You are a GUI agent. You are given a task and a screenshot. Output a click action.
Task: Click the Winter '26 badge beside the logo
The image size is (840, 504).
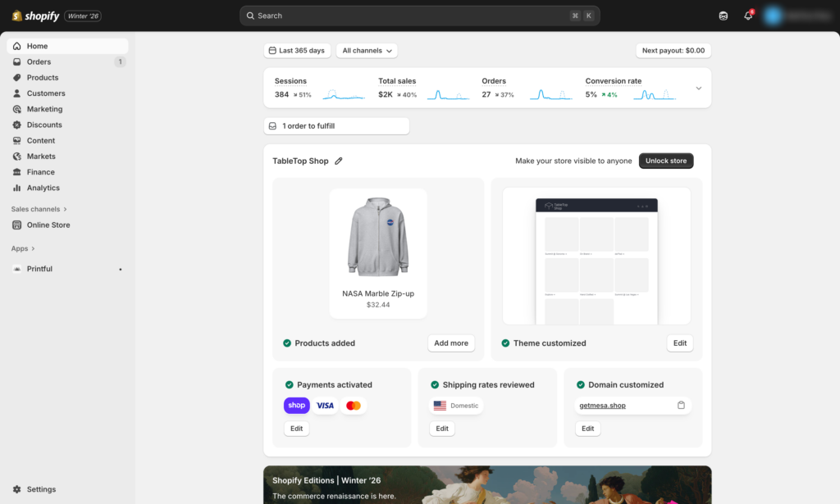[x=83, y=16]
